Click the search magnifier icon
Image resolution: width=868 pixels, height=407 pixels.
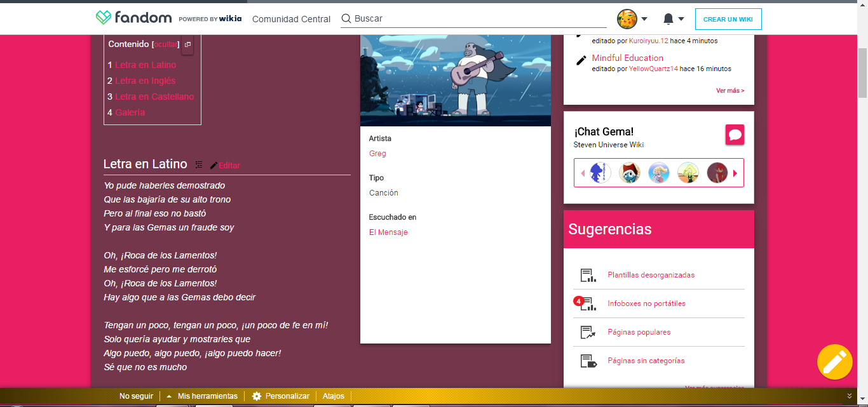pos(346,18)
